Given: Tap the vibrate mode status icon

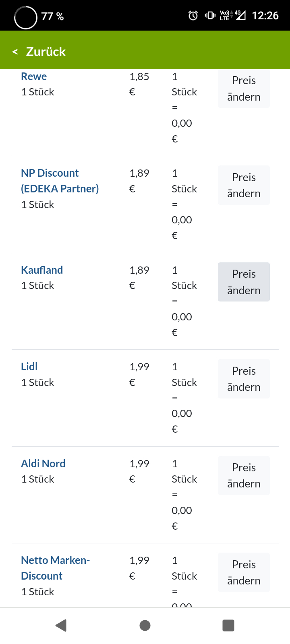Looking at the screenshot, I should click(210, 16).
